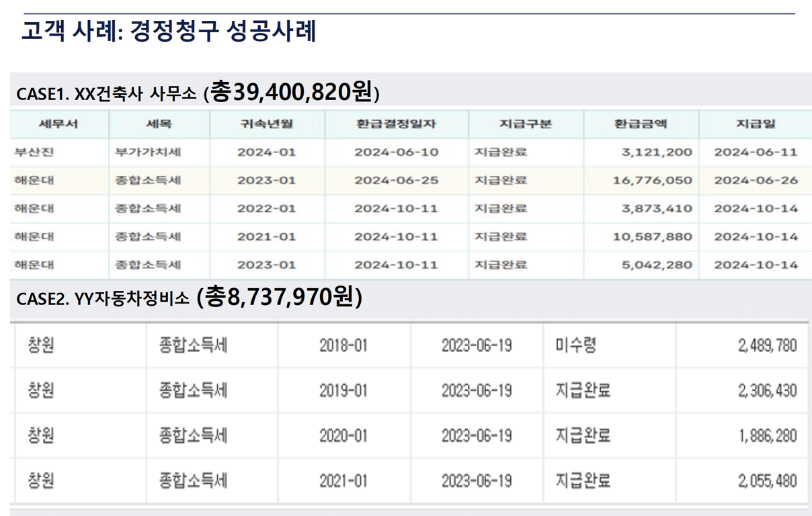
Task: Click the 지급구분 column header
Action: (526, 124)
